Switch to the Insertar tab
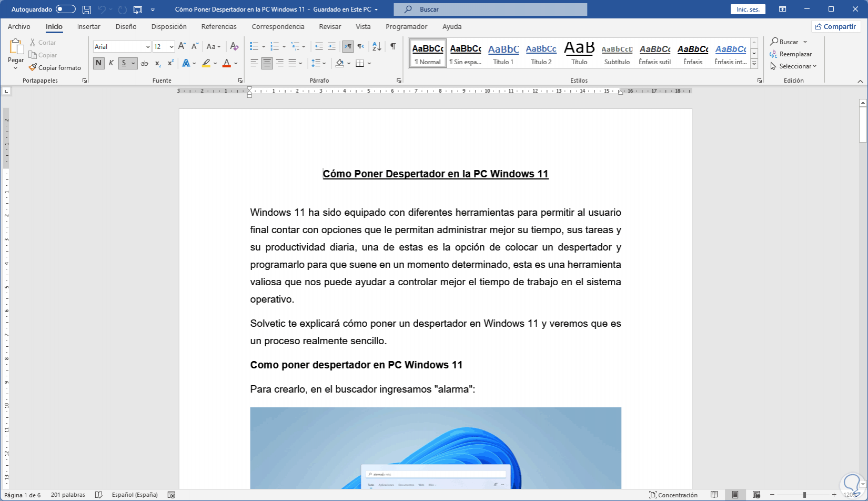The width and height of the screenshot is (868, 501). click(x=88, y=26)
